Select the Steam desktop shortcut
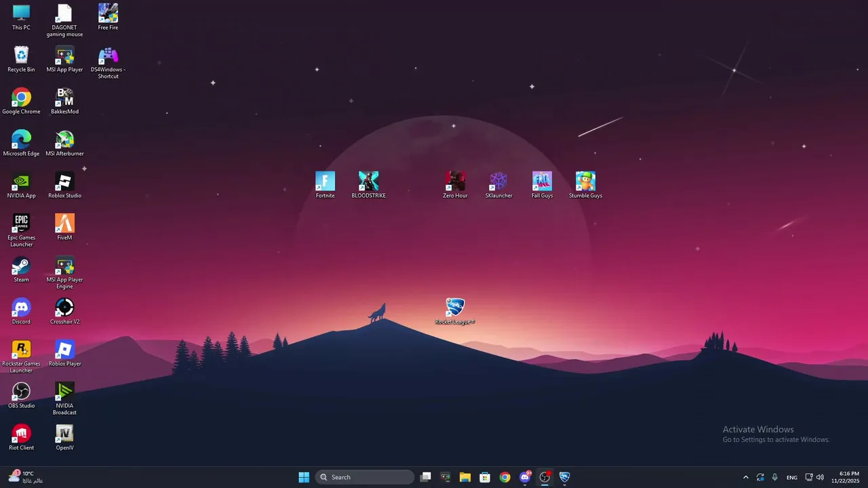Screen dimensions: 868x488 [21, 270]
